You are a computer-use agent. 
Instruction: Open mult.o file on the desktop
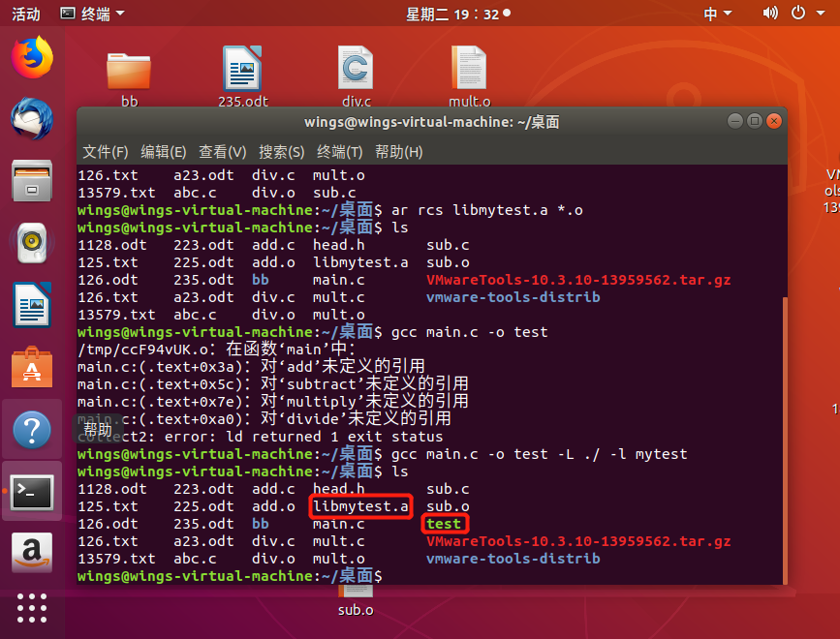[x=469, y=70]
